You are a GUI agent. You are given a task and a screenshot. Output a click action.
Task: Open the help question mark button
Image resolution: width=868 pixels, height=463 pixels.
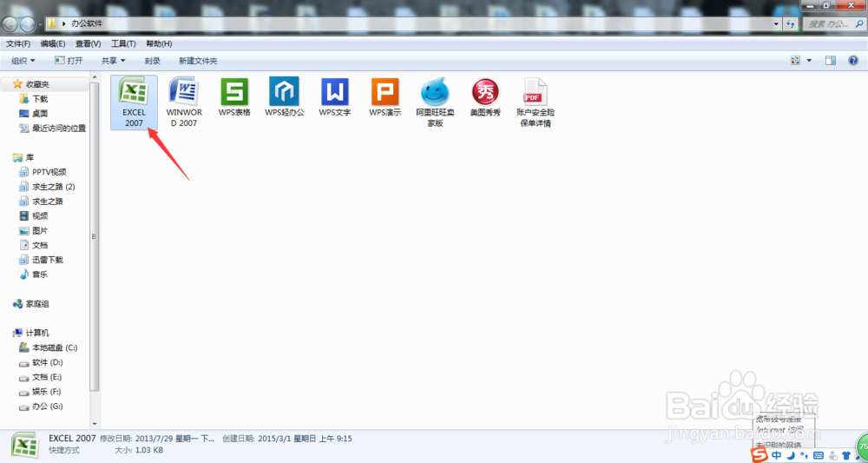pyautogui.click(x=853, y=60)
